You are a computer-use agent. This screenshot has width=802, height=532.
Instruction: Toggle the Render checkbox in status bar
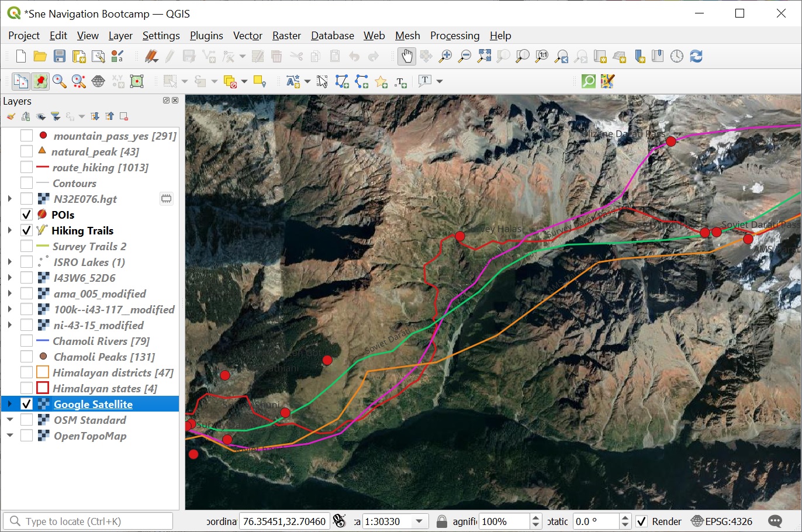642,521
